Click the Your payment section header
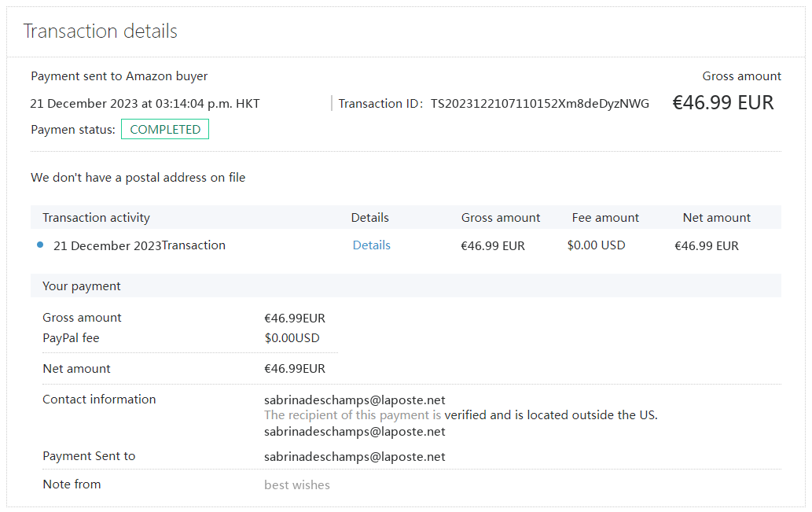Image resolution: width=812 pixels, height=512 pixels. tap(82, 286)
